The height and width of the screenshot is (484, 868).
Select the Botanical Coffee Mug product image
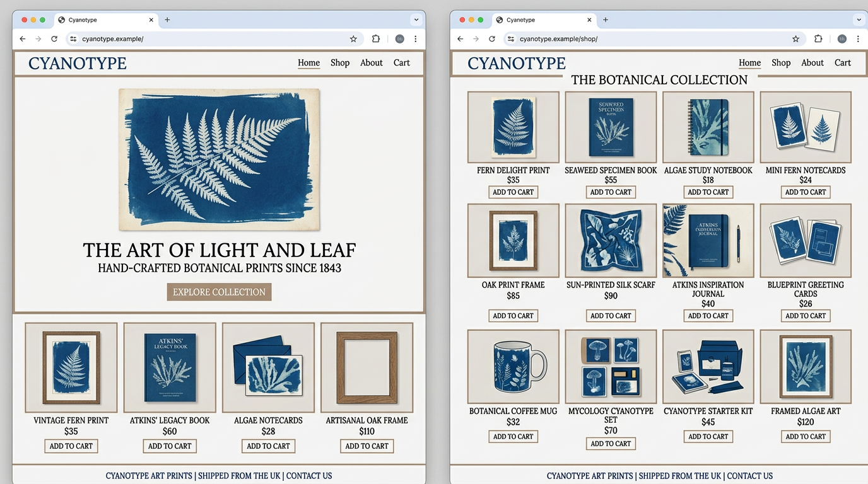coord(513,366)
